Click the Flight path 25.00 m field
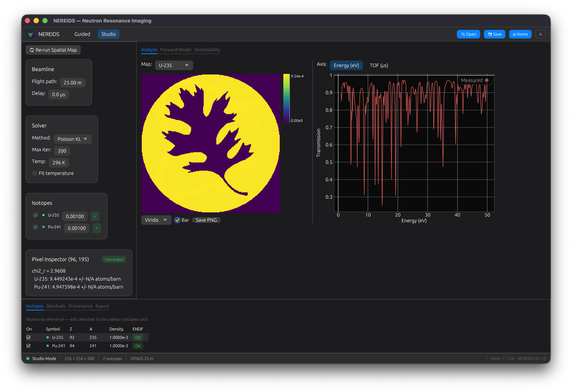The image size is (572, 392). click(x=73, y=83)
